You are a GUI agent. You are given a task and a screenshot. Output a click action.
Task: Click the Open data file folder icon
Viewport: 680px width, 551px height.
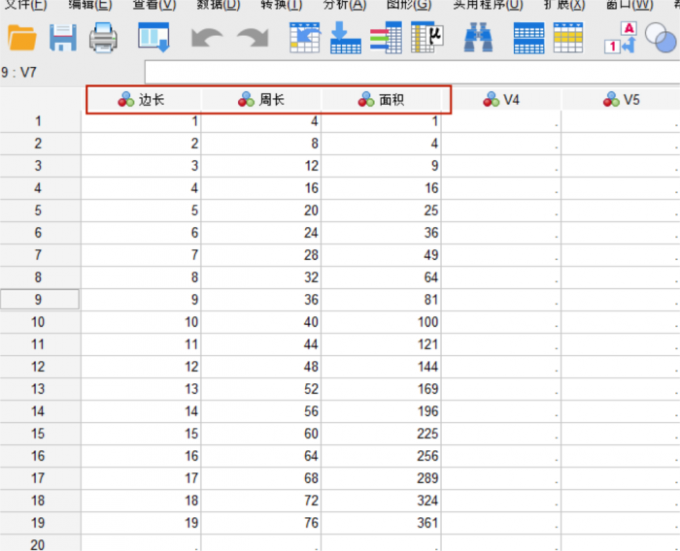(x=21, y=38)
